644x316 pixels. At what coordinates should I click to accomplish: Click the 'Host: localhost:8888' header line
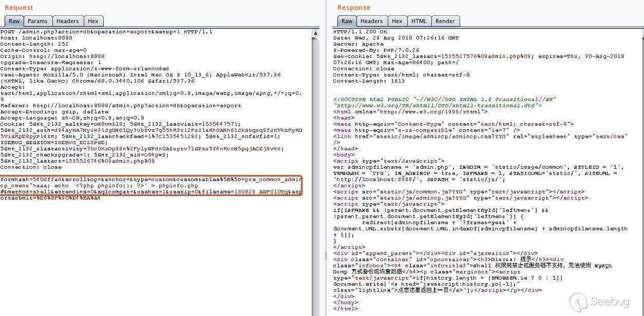[36, 38]
